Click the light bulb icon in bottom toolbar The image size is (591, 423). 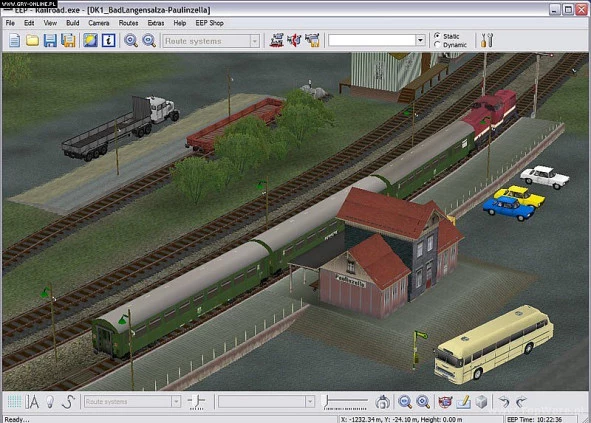[50, 402]
